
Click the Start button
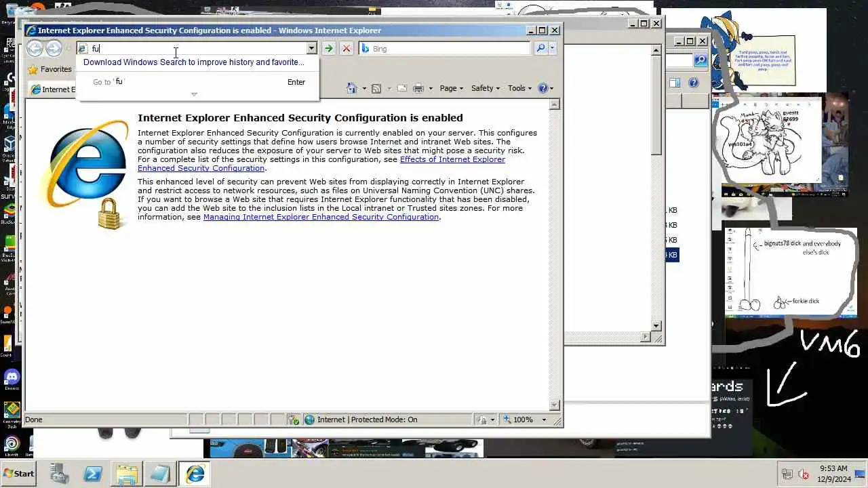[x=19, y=474]
